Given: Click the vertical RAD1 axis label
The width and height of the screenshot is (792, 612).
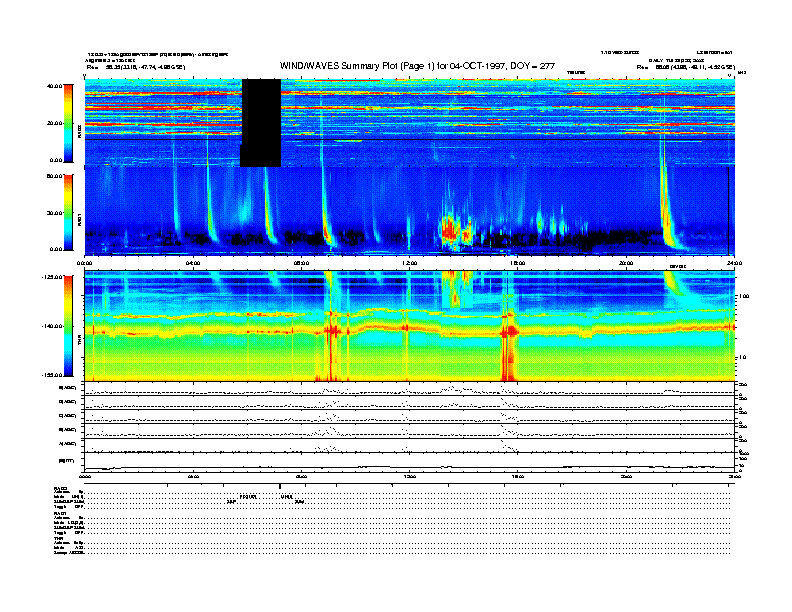Looking at the screenshot, I should (x=80, y=218).
